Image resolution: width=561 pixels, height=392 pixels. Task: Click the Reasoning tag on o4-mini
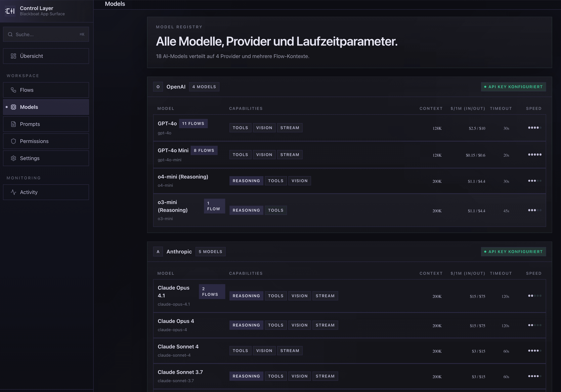tap(246, 181)
